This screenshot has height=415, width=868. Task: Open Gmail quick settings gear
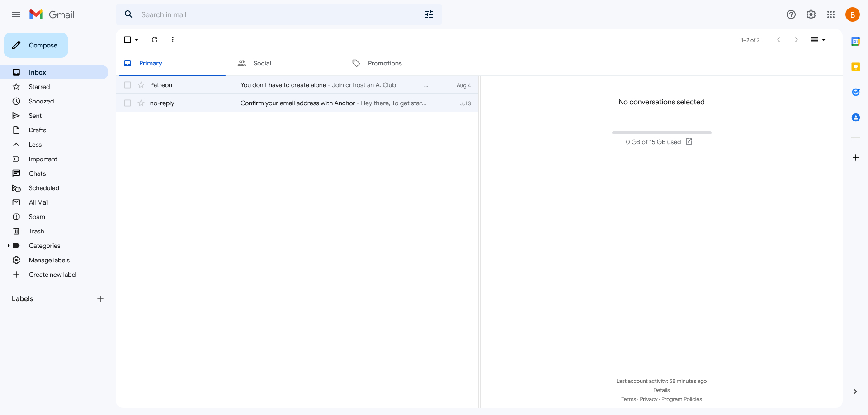pos(811,14)
